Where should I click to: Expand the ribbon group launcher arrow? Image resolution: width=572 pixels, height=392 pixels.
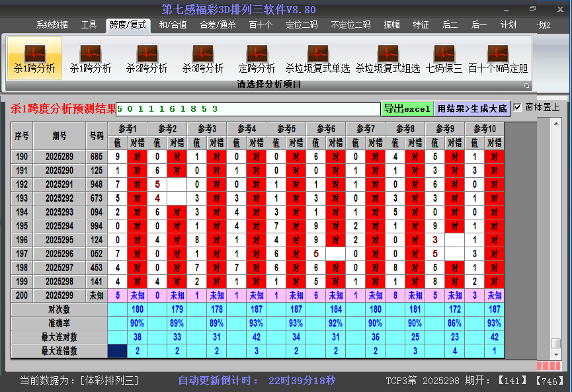click(527, 85)
